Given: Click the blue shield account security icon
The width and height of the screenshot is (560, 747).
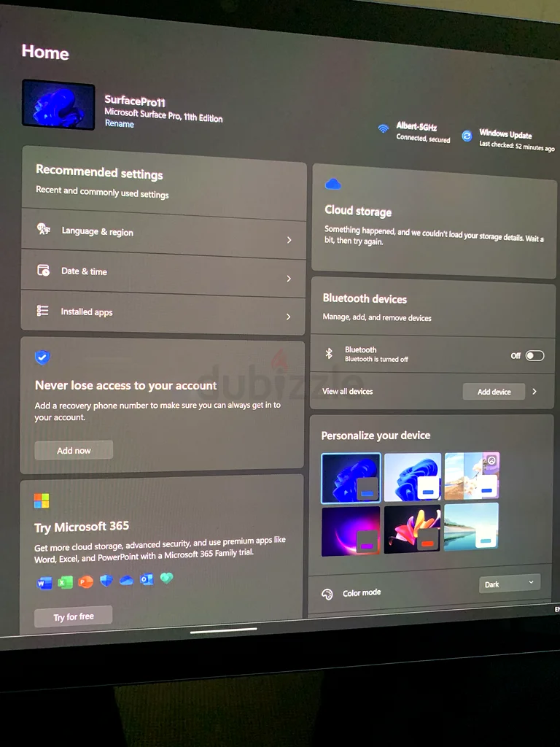Looking at the screenshot, I should pyautogui.click(x=42, y=357).
